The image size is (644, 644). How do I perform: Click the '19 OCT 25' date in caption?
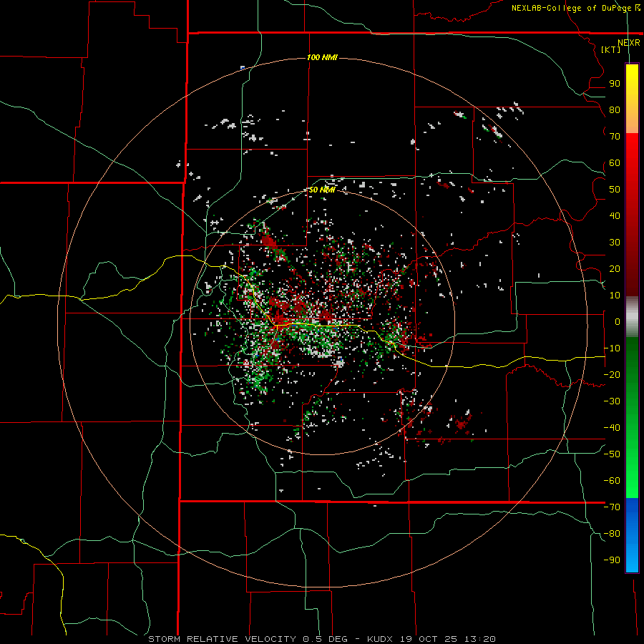(428, 639)
